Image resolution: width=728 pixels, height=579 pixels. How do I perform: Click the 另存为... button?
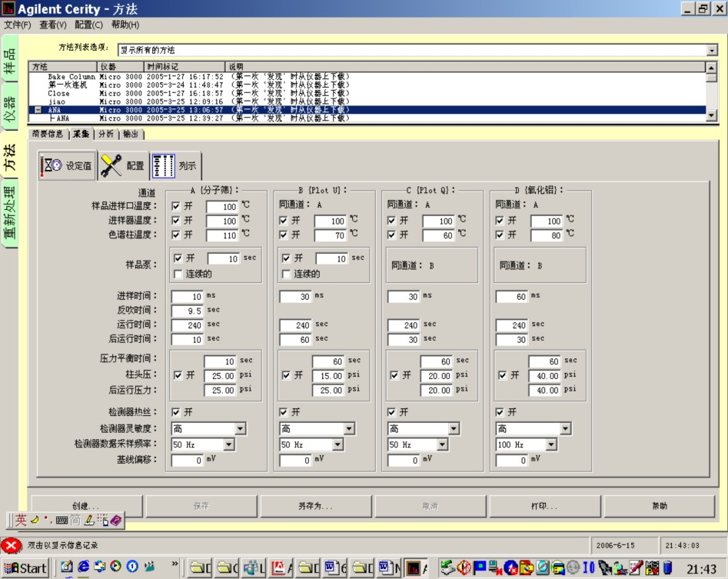[x=316, y=506]
